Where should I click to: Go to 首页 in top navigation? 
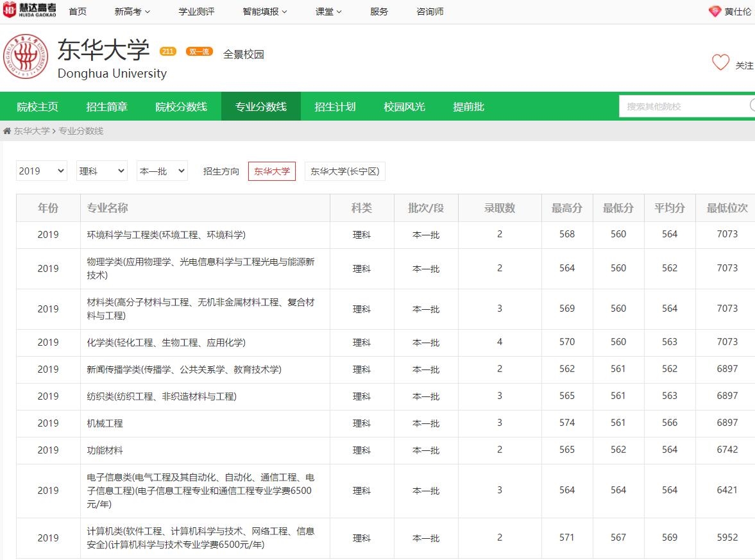click(x=78, y=12)
